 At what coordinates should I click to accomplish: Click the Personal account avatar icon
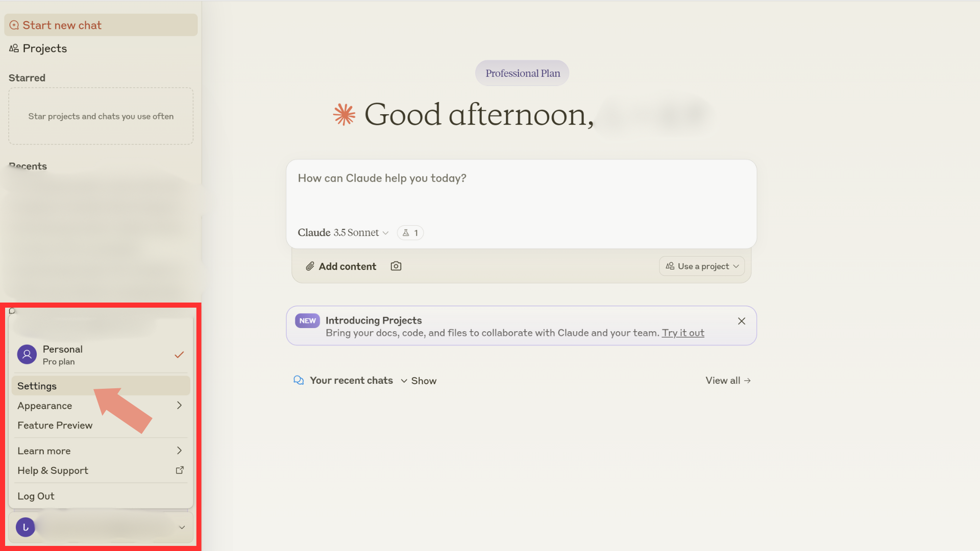27,355
